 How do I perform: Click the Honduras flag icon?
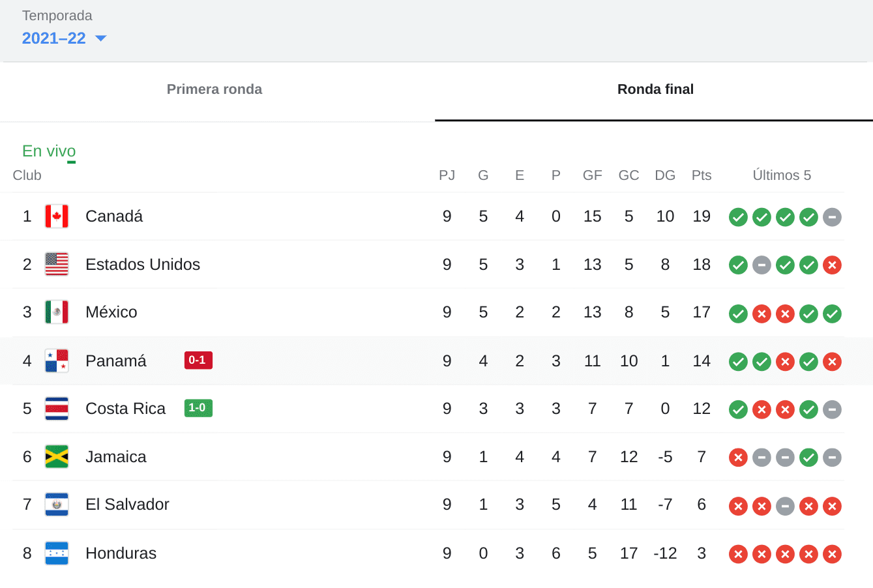coord(57,553)
